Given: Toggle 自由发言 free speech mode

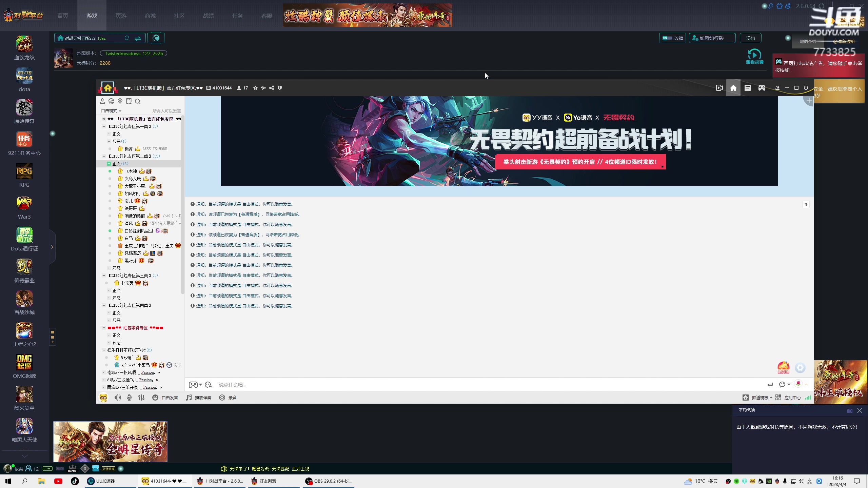Looking at the screenshot, I should [x=165, y=398].
